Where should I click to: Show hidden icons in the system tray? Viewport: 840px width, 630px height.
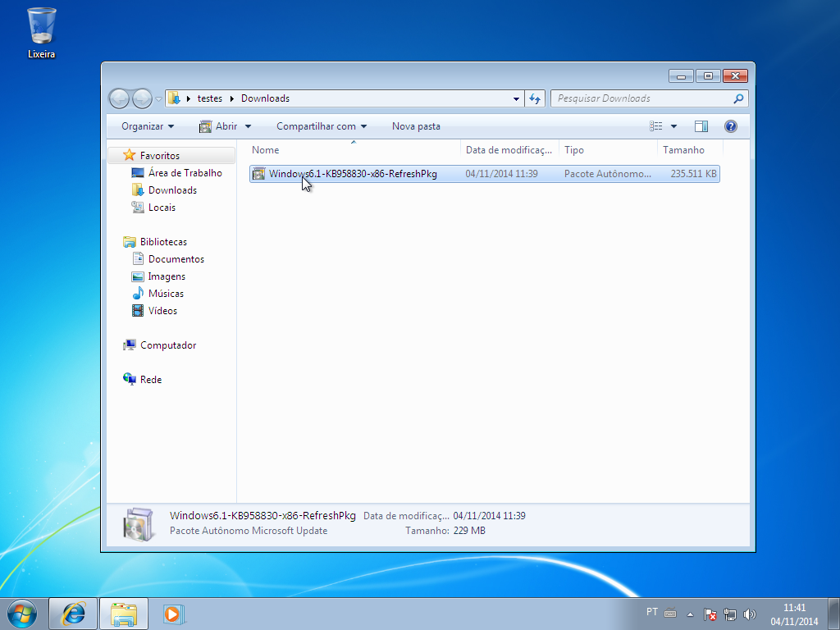click(689, 612)
